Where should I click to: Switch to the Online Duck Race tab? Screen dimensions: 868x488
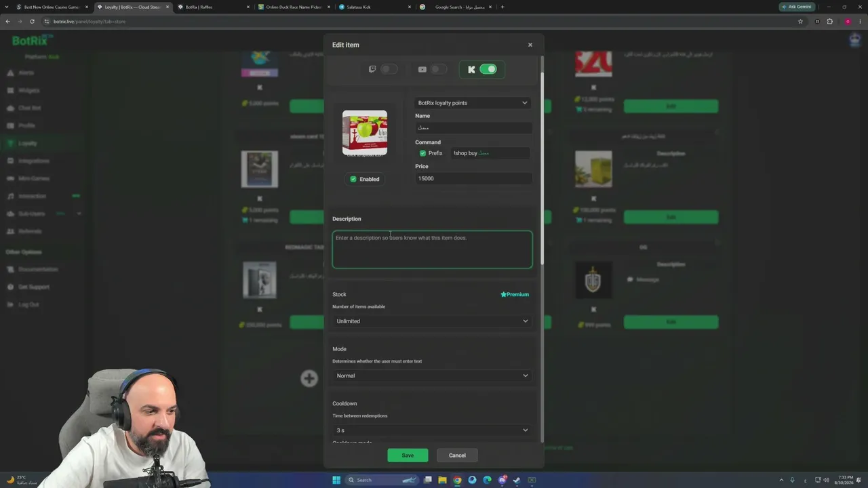click(x=294, y=7)
